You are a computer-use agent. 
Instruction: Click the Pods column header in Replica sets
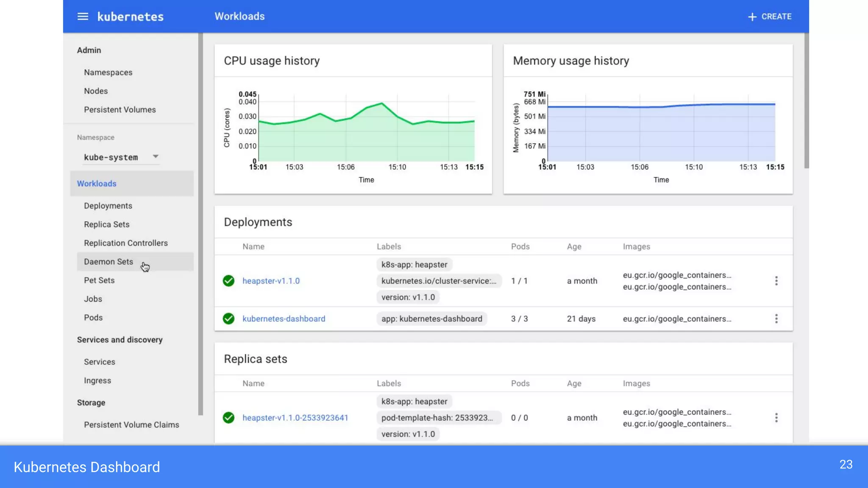(520, 383)
